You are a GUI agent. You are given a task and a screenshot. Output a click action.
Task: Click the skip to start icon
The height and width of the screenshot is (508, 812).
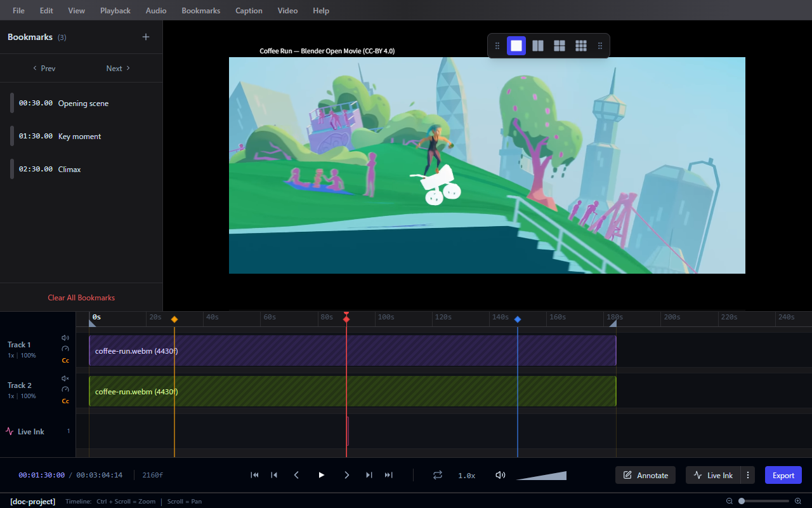click(254, 475)
